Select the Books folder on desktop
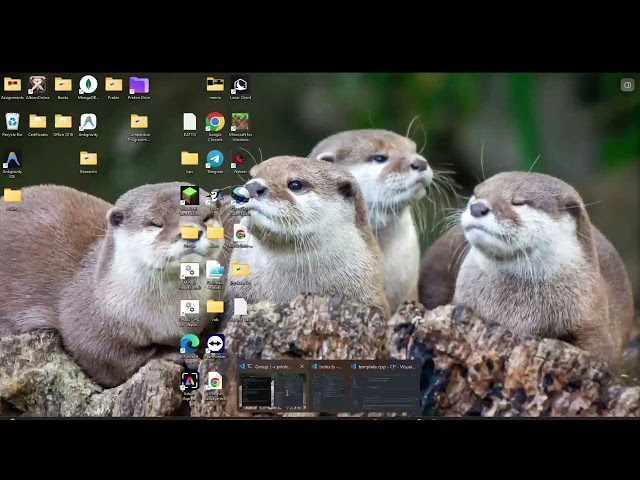Screen dimensions: 640x480 [x=63, y=85]
